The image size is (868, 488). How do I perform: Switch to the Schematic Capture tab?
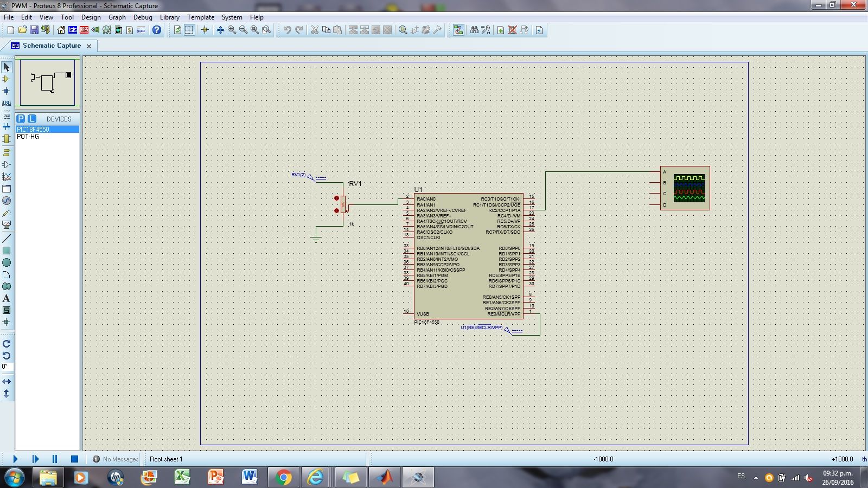(52, 46)
